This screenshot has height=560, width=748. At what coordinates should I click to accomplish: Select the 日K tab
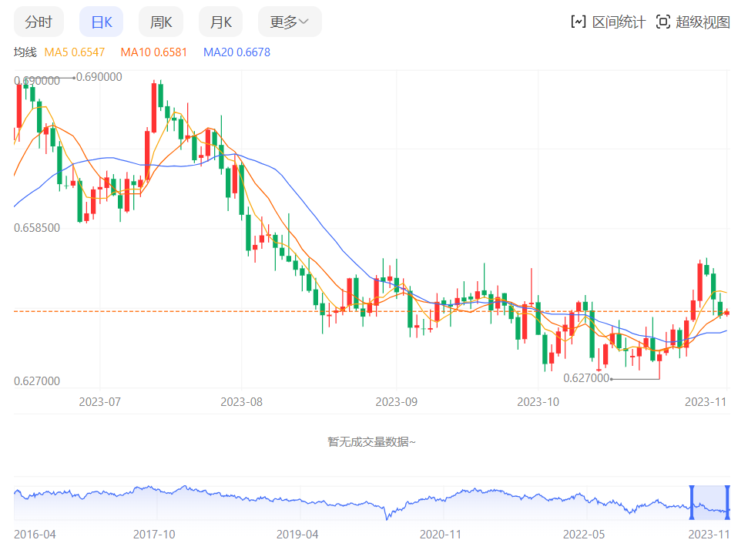[x=101, y=22]
